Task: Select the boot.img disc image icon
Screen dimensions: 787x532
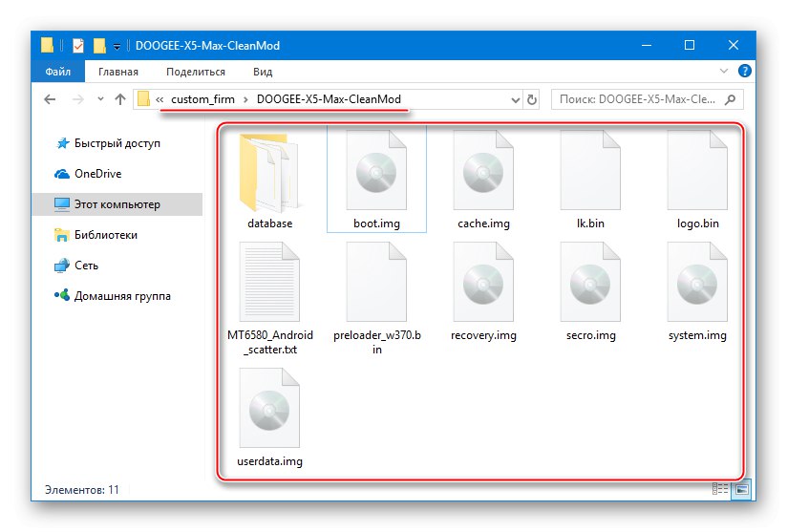Action: (376, 171)
